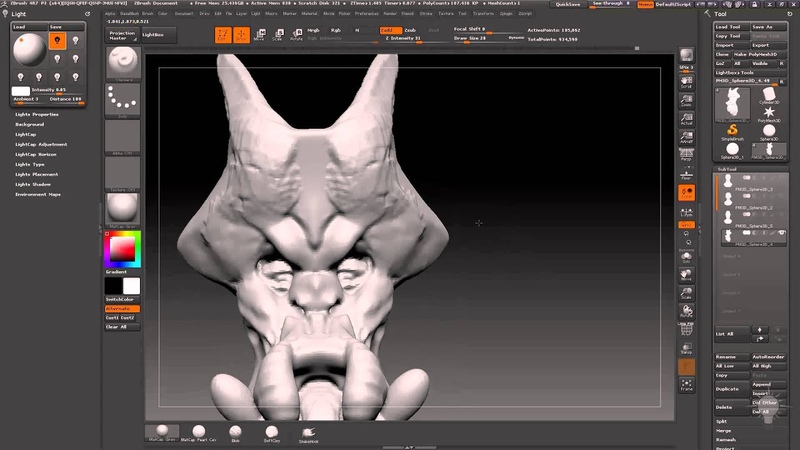Screen dimensions: 800x450
Task: Expand the LightCap section
Action: point(26,135)
